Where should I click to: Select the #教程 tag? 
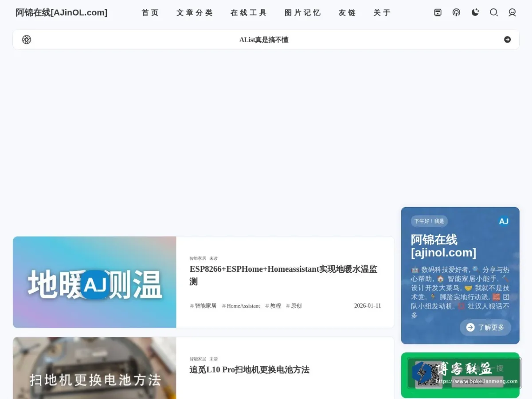(273, 306)
